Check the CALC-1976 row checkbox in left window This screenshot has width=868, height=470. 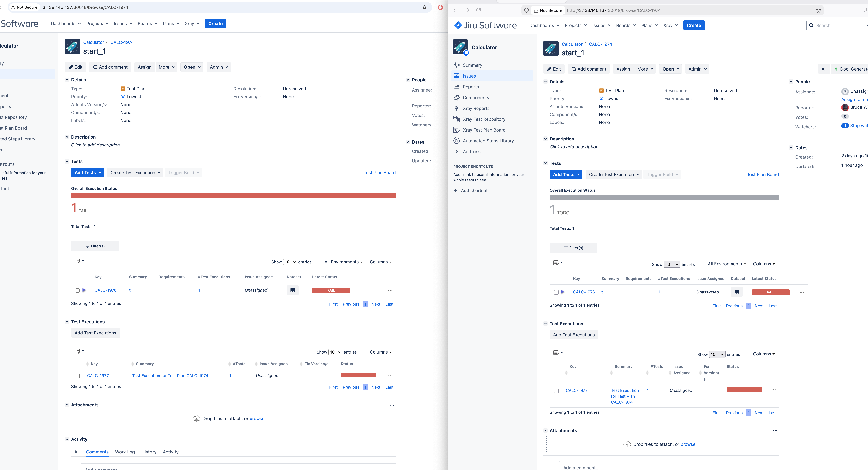78,290
